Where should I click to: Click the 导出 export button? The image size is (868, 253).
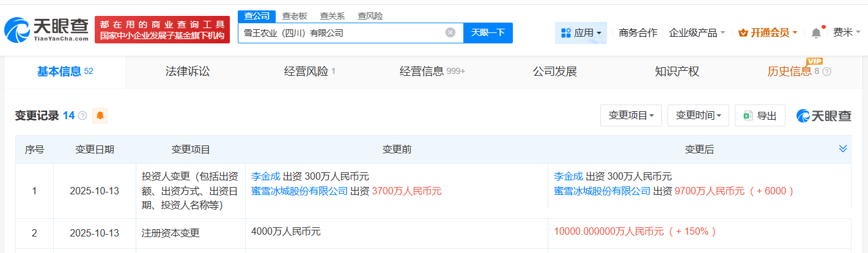760,116
